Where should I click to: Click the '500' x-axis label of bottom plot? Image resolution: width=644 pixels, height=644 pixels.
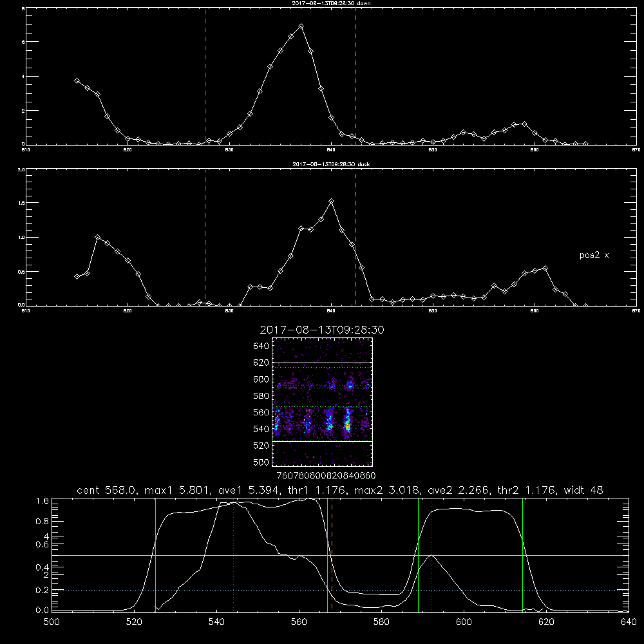point(52,622)
